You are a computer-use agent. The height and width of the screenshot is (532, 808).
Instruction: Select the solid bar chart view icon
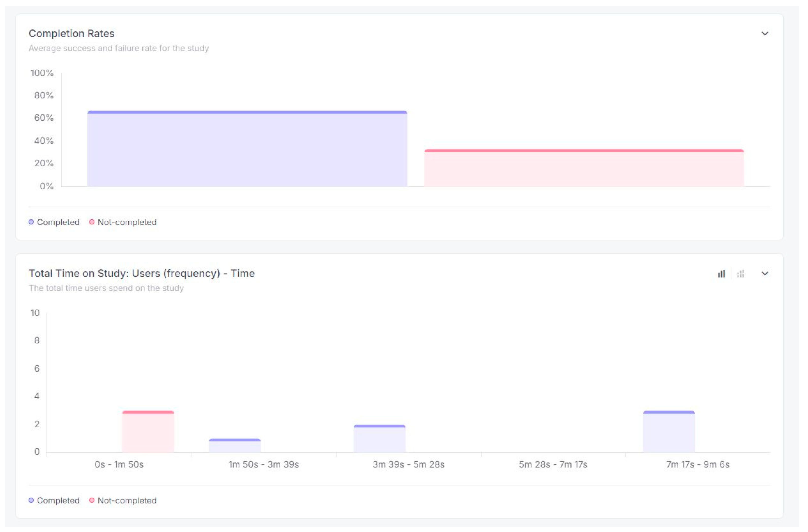[x=721, y=274]
